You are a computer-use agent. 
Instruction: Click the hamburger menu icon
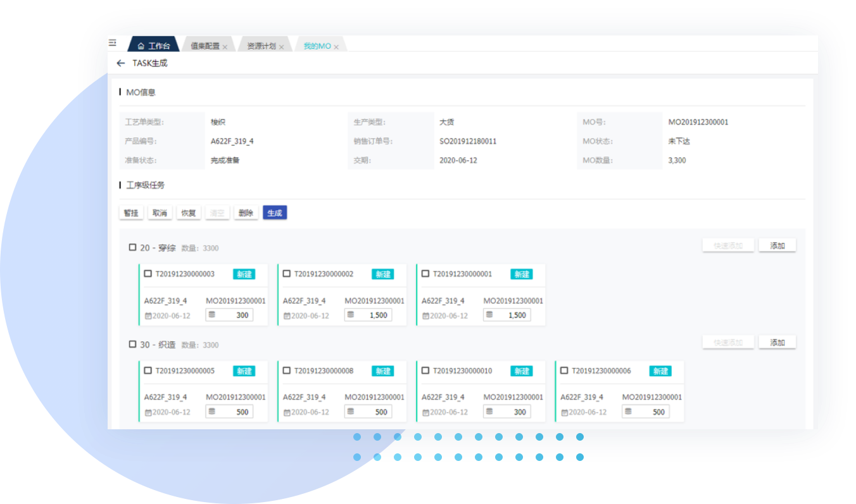pyautogui.click(x=113, y=43)
